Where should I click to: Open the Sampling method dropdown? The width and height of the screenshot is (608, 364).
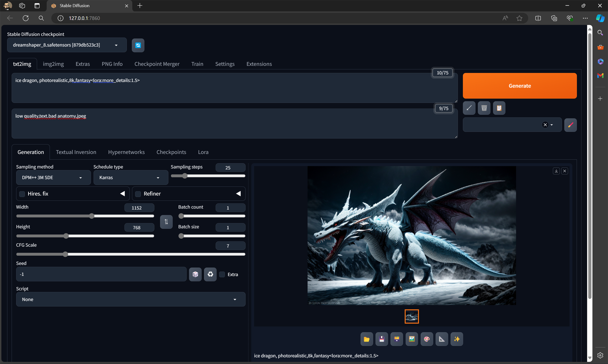[x=53, y=178]
